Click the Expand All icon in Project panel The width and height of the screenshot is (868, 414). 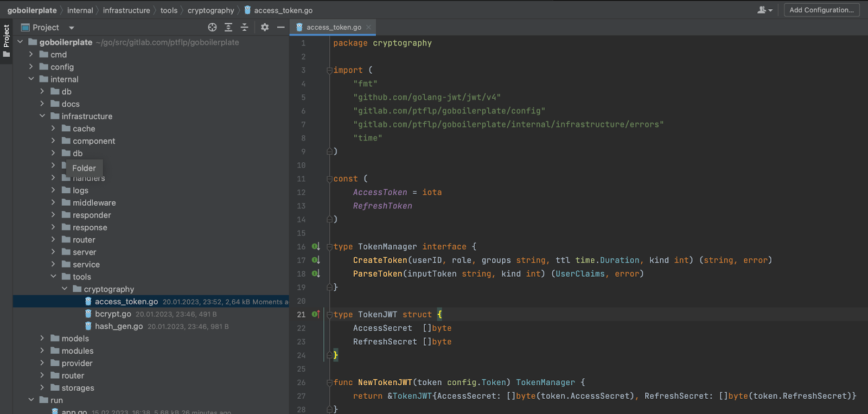[x=228, y=27]
